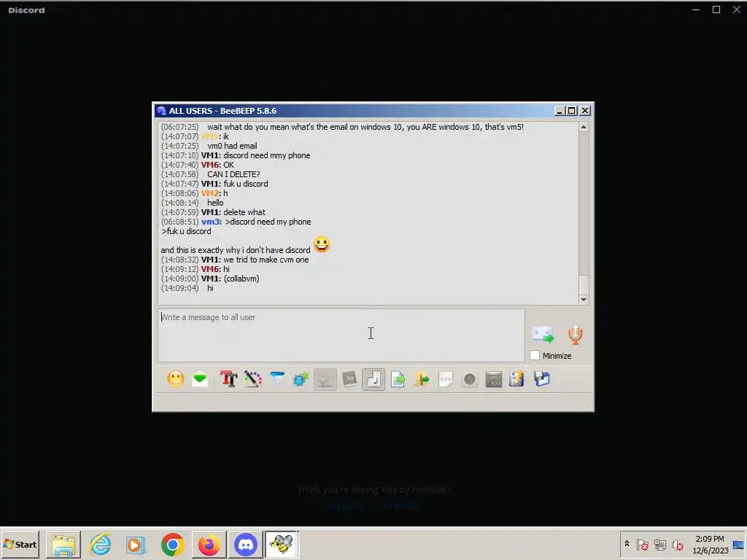Maximize the Discord window

716,9
